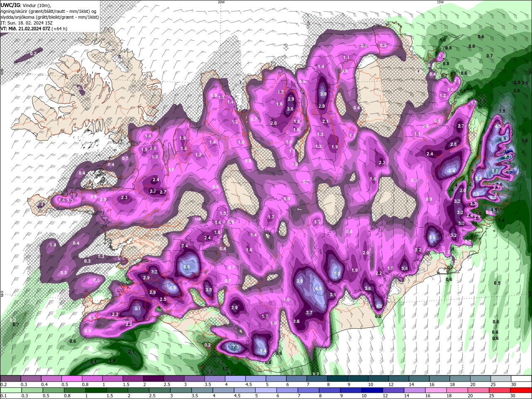Choose the darkest purple swatch at 2 in snow legend
The width and height of the screenshot is (532, 399).
pyautogui.click(x=154, y=379)
